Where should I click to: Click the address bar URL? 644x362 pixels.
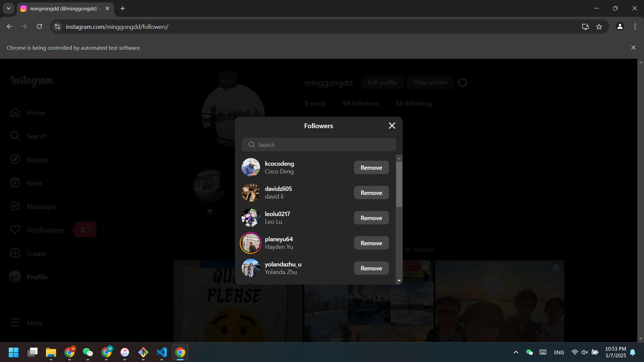tap(117, 27)
